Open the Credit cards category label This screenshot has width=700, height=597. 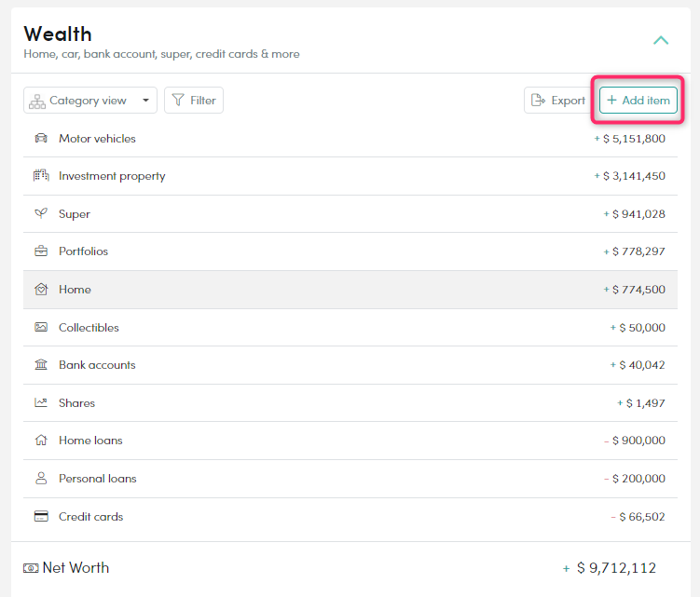[x=90, y=517]
